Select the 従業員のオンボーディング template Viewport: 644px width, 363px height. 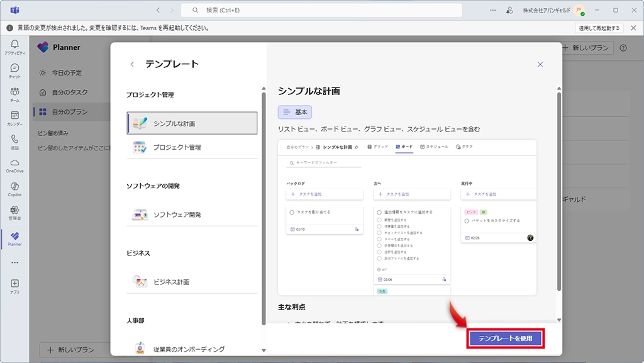192,349
